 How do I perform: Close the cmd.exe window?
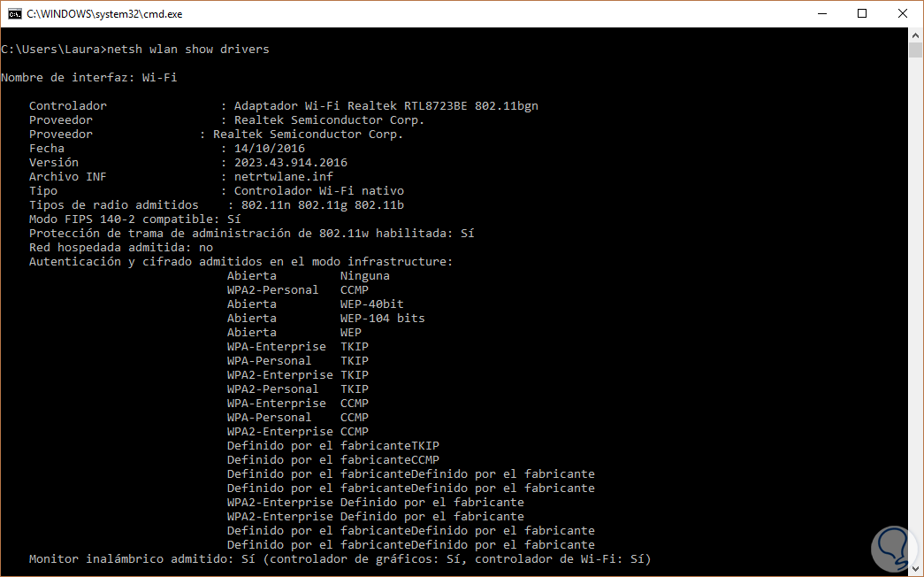coord(903,13)
